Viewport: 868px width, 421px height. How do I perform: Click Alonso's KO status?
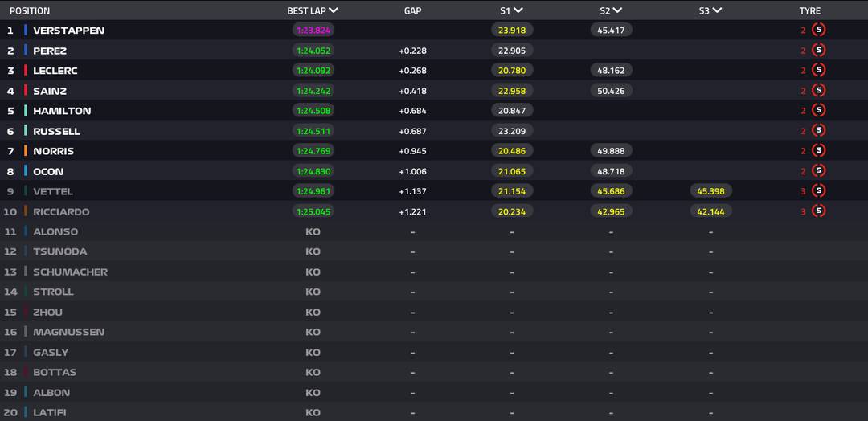[x=313, y=232]
